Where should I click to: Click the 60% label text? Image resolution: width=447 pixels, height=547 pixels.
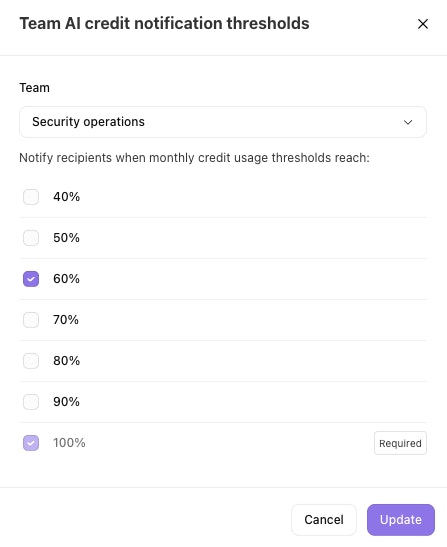pos(66,279)
